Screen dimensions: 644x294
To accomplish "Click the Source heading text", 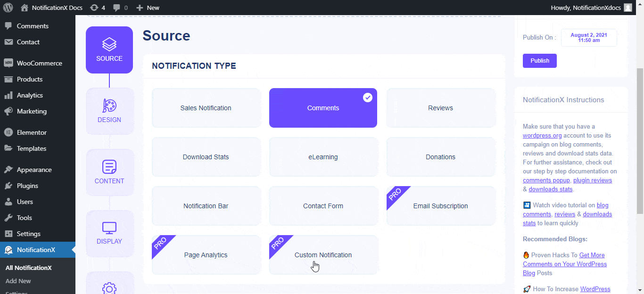I will (x=166, y=36).
